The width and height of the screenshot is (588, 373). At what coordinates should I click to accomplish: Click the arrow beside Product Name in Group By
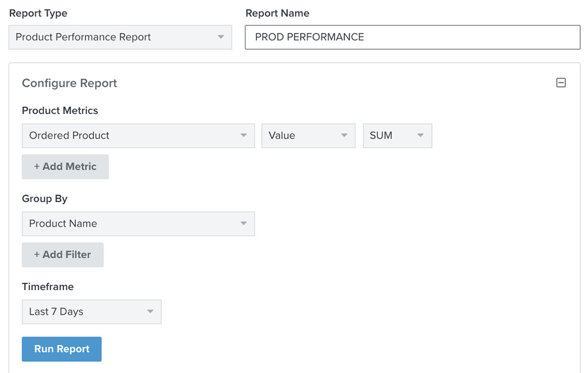244,224
